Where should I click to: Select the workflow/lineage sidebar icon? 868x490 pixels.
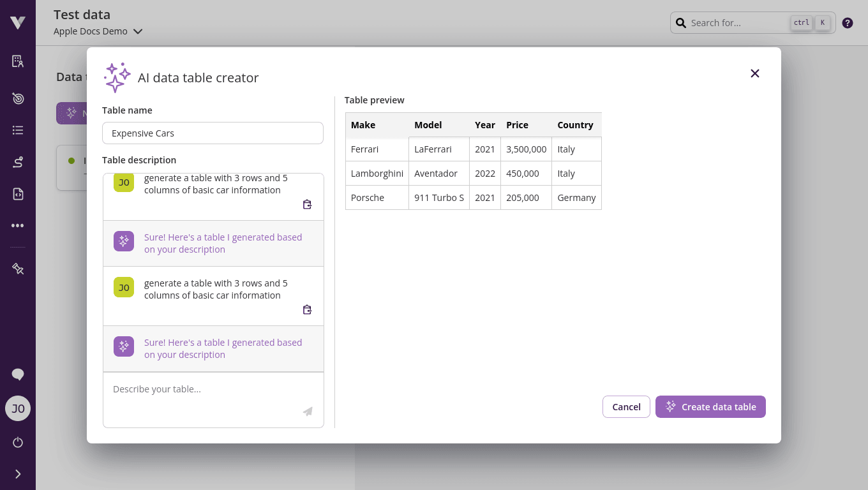click(17, 162)
